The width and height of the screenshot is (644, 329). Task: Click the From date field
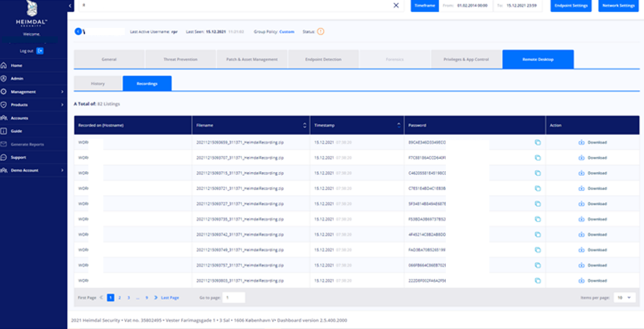click(465, 5)
